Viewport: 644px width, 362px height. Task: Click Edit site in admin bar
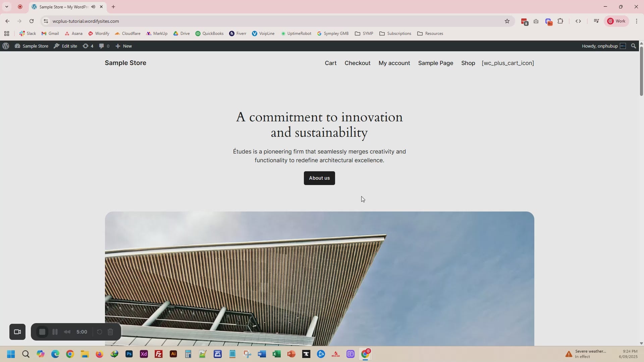[66, 46]
